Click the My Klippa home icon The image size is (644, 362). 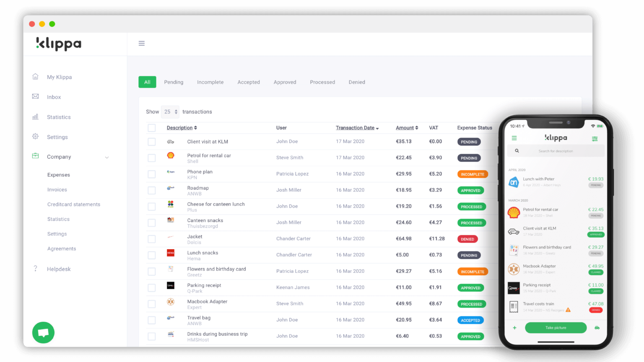tap(35, 77)
